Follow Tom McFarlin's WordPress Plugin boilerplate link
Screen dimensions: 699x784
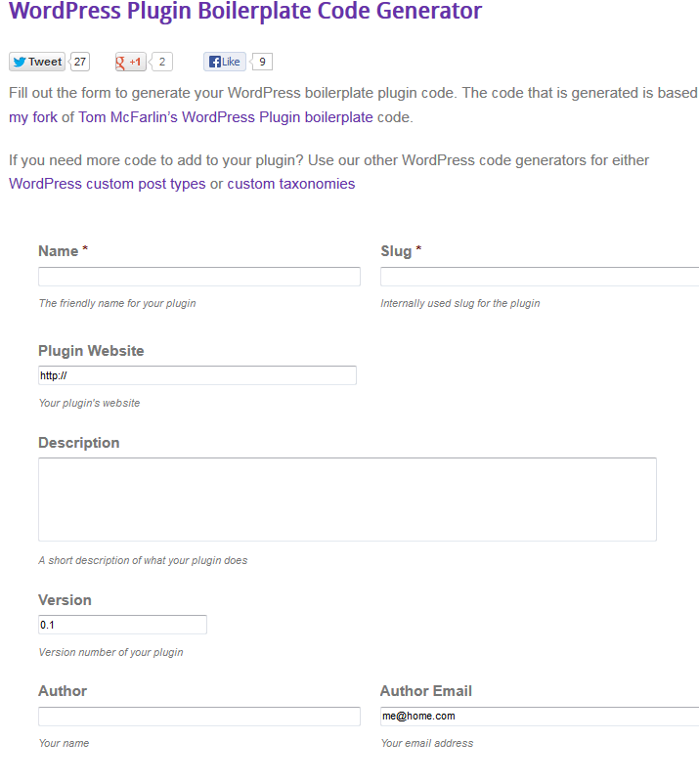[x=226, y=117]
